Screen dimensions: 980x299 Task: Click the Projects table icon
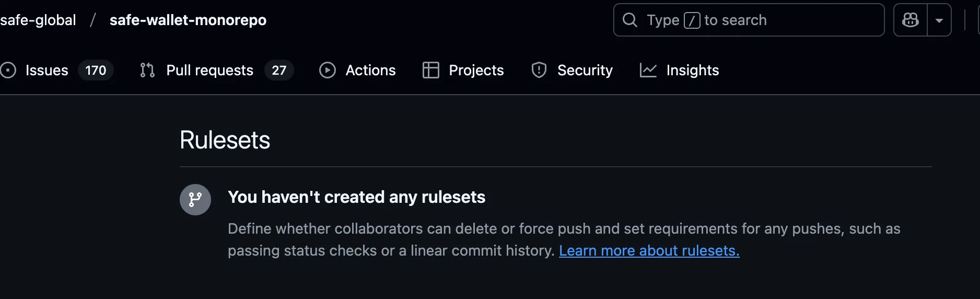pos(430,70)
